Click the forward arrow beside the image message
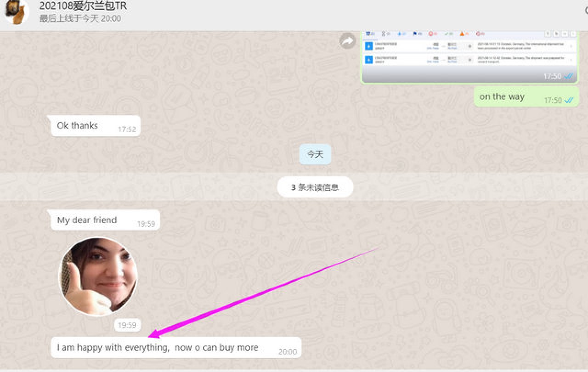This screenshot has height=372, width=588. point(347,41)
